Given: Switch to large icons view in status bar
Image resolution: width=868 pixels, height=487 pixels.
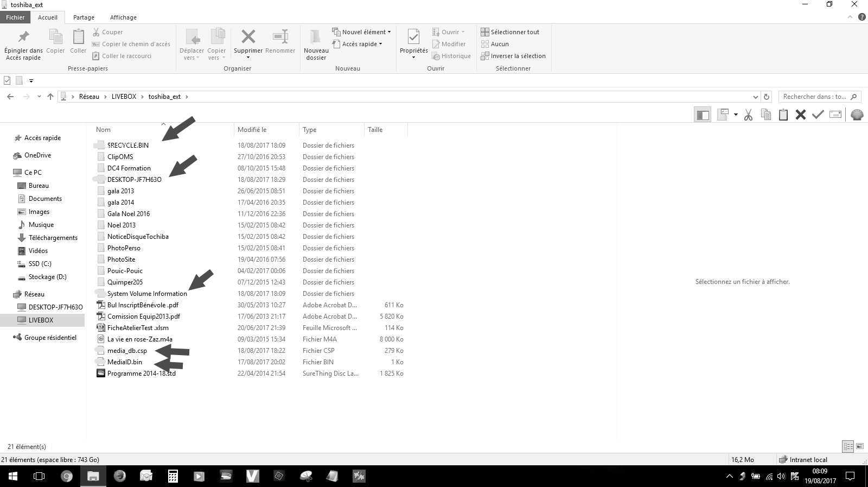Looking at the screenshot, I should click(x=860, y=447).
